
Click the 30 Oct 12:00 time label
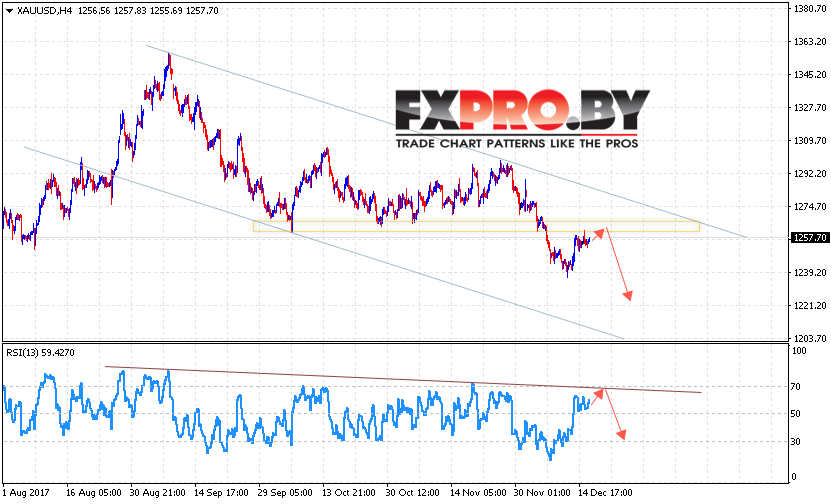413,493
